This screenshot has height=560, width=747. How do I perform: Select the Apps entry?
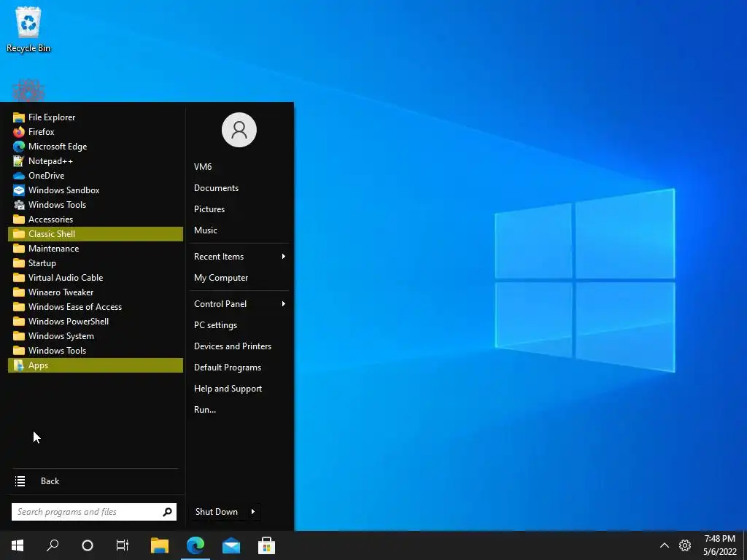[x=96, y=365]
